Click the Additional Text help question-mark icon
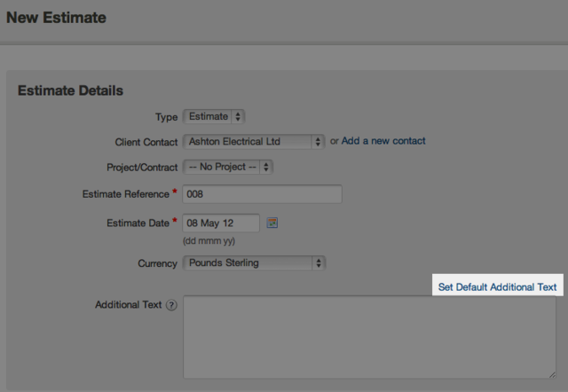This screenshot has height=392, width=568. [172, 305]
